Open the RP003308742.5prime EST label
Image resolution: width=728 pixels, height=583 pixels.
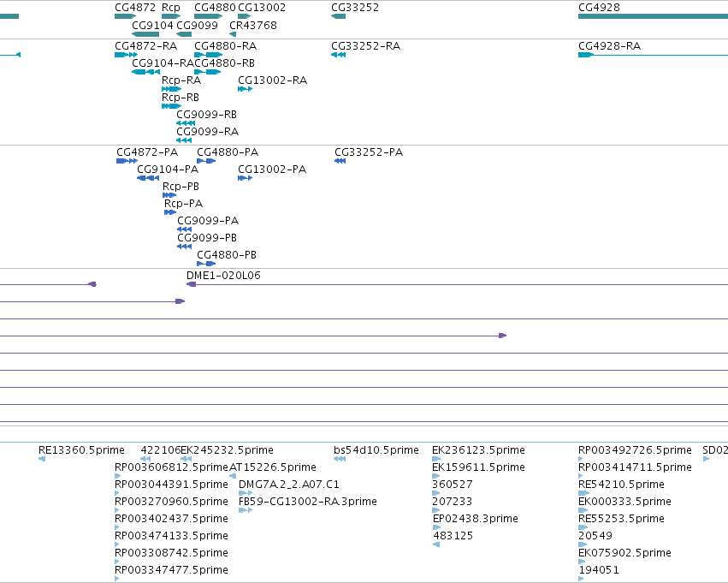171,553
